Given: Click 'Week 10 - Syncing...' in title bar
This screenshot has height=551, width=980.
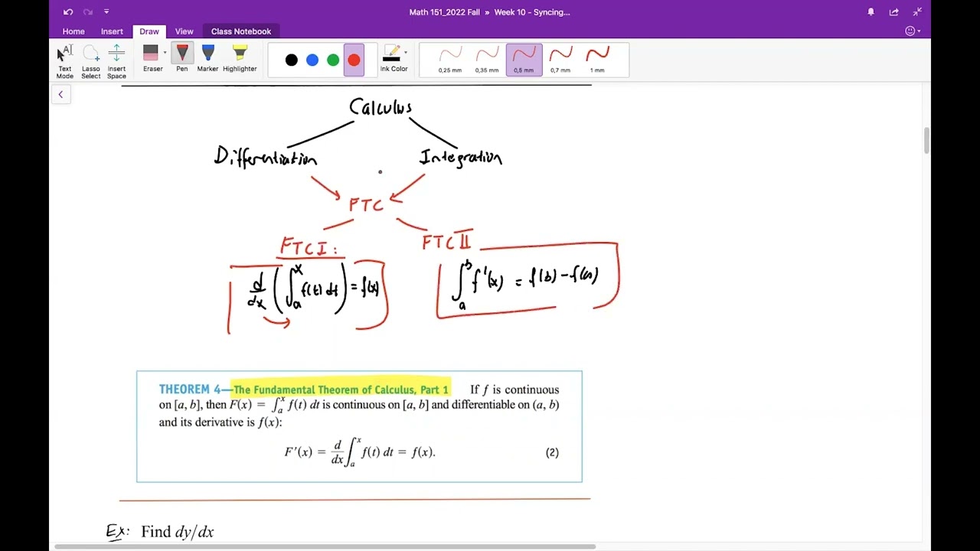Looking at the screenshot, I should coord(532,11).
